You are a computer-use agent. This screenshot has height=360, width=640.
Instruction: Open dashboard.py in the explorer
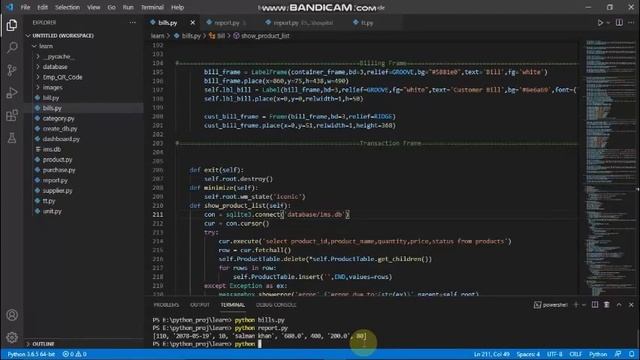[61, 139]
